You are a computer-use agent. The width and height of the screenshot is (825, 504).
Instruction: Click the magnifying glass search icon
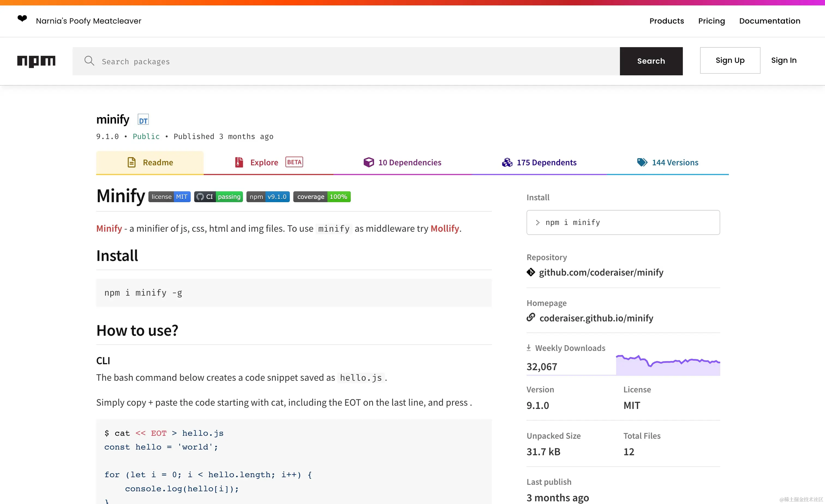click(89, 61)
